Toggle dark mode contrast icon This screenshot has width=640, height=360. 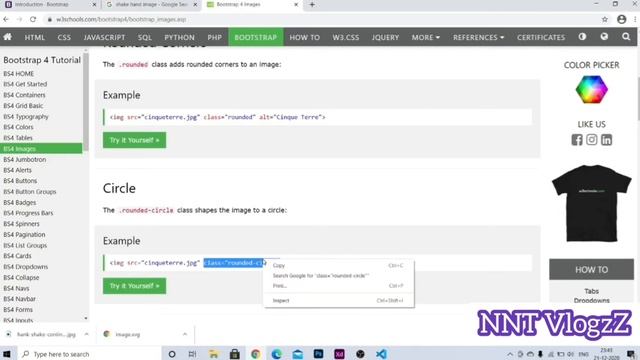click(x=582, y=37)
